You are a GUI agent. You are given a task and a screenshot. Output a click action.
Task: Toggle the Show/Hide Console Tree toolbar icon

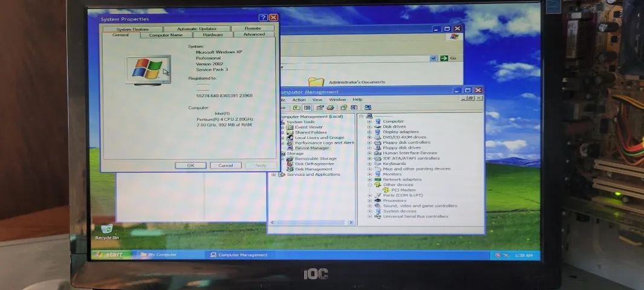coord(307,108)
